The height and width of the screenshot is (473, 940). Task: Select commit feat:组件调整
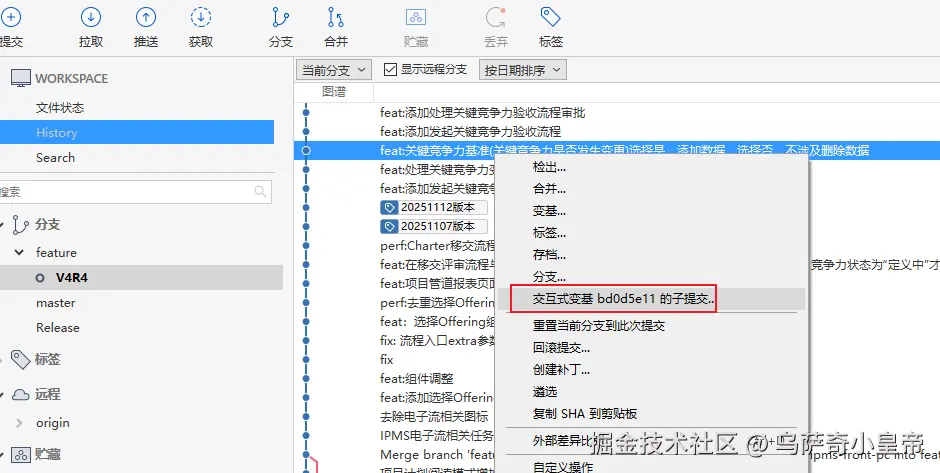click(417, 379)
